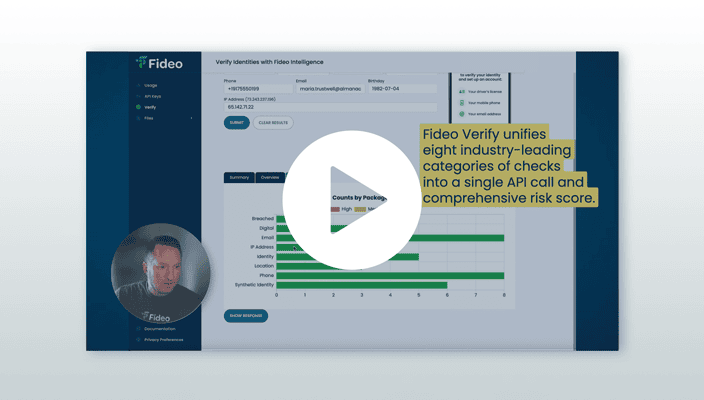Click the 'Counts by Package' chart title
Viewport: 704px width, 400px height.
point(359,198)
